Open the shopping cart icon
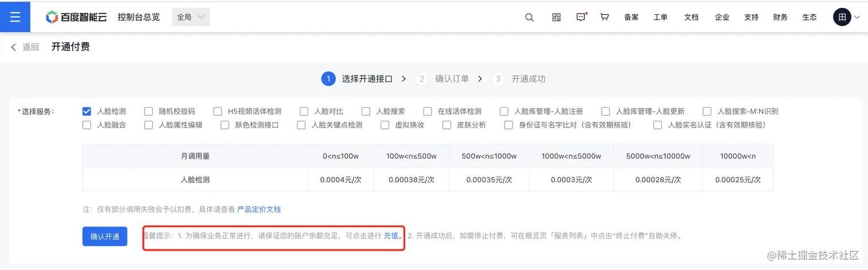The image size is (868, 270). pos(604,17)
